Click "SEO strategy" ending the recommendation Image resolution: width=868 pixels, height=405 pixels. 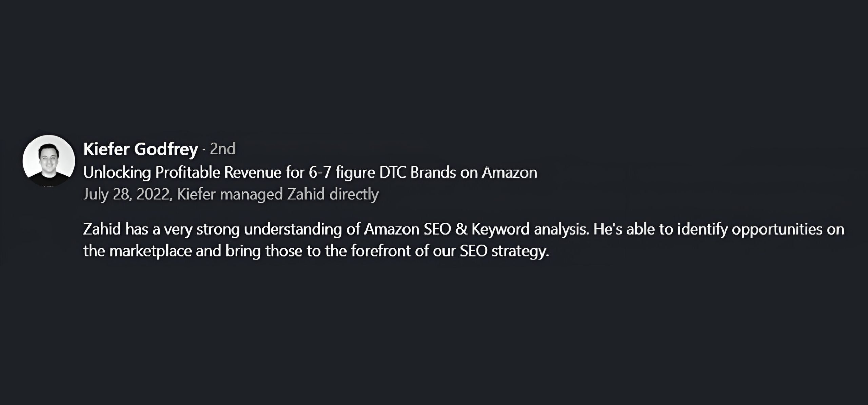(504, 251)
